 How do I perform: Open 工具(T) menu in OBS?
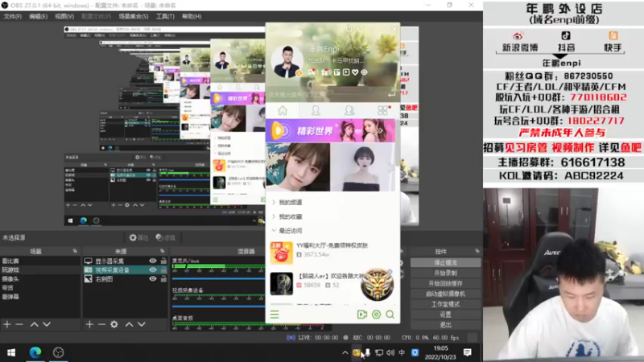pyautogui.click(x=165, y=16)
